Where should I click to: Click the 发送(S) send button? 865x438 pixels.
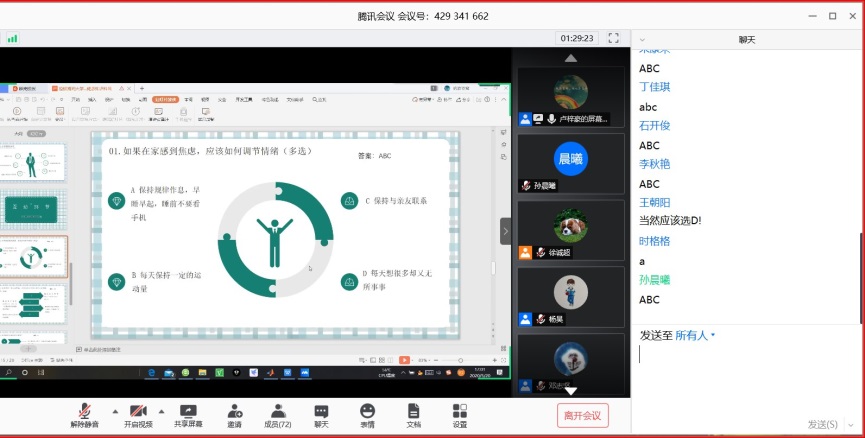pyautogui.click(x=823, y=424)
